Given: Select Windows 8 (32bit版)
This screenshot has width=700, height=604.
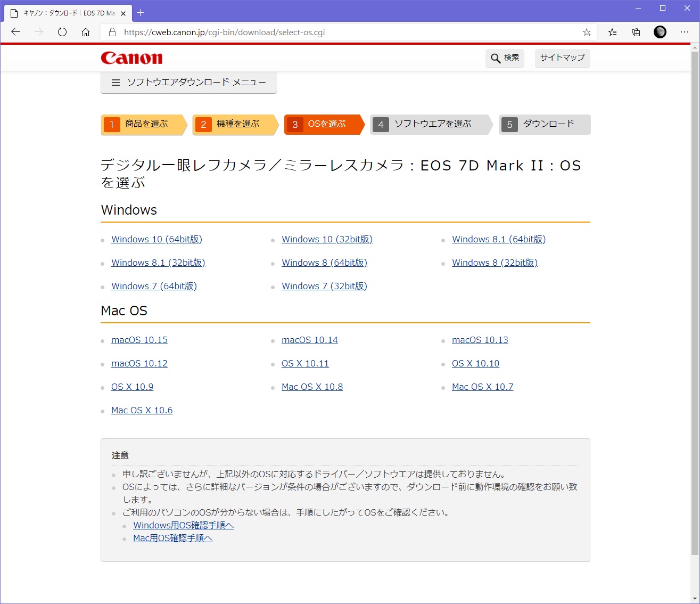Looking at the screenshot, I should (495, 263).
